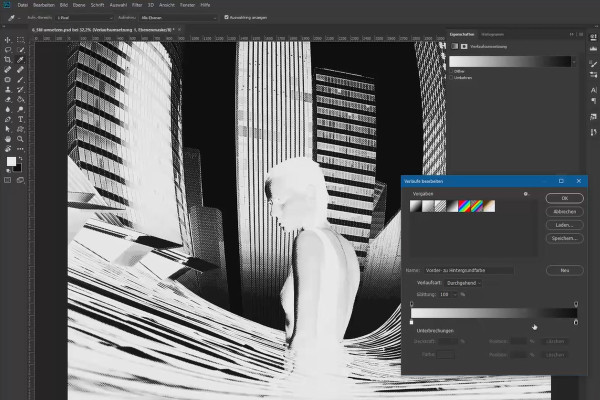Open the Filter menu
This screenshot has width=600, height=400.
(x=137, y=5)
